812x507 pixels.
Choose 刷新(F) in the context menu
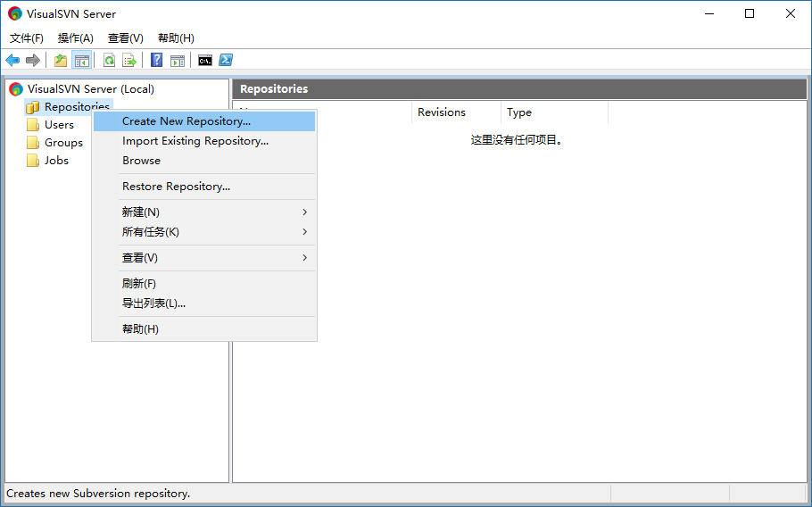(x=204, y=284)
